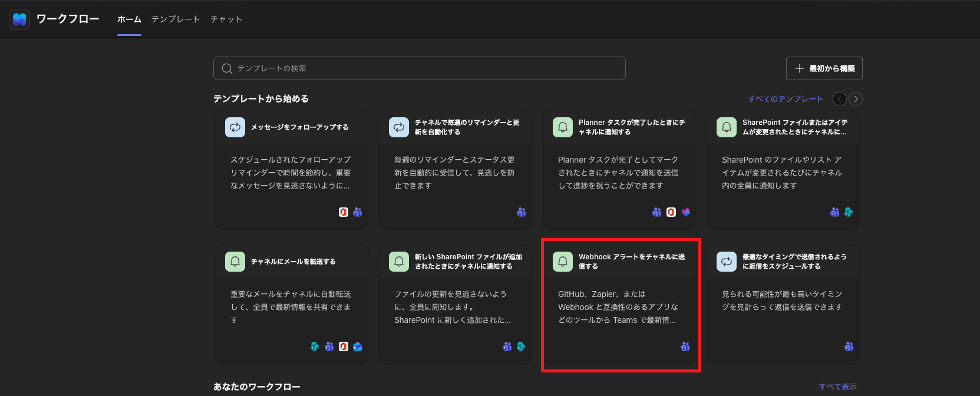980x396 pixels.
Task: Click bell icon on Webhook アラート card
Action: [x=563, y=262]
